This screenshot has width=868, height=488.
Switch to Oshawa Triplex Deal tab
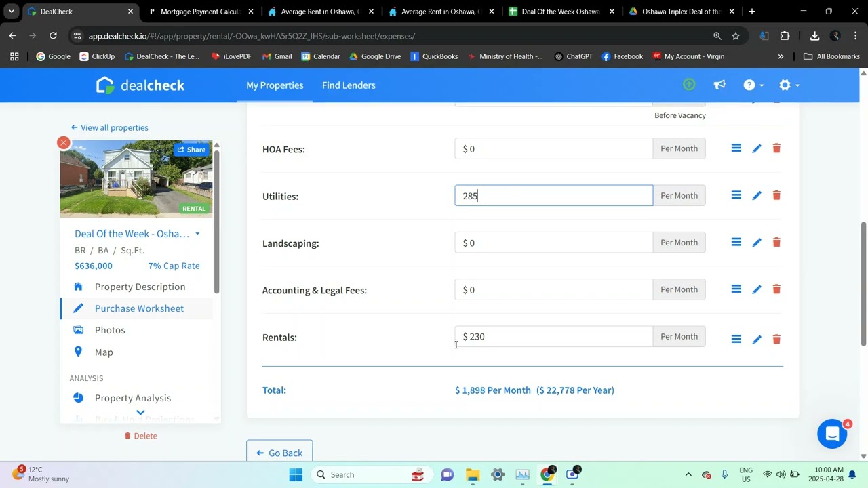[681, 12]
